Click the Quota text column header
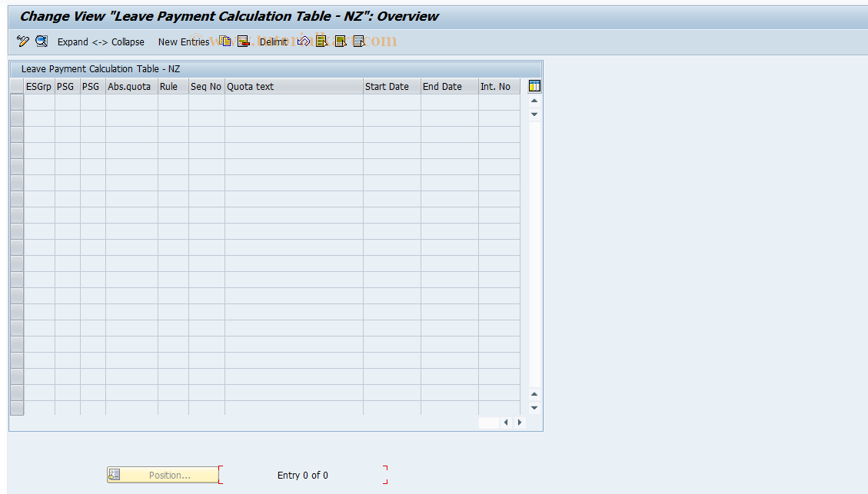868x494 pixels. coord(294,86)
